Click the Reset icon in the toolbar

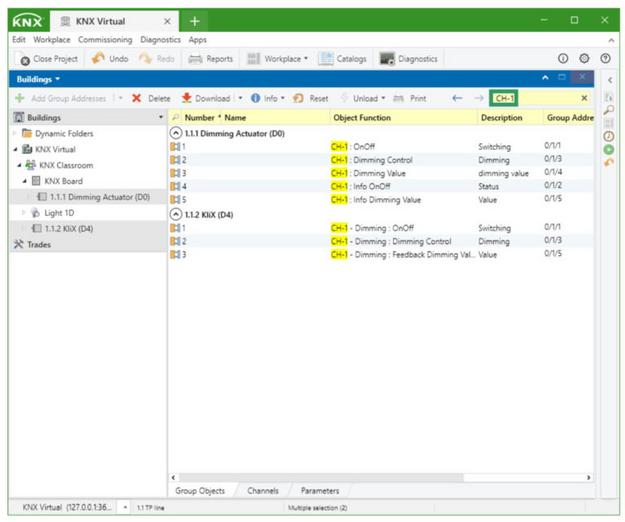(298, 99)
